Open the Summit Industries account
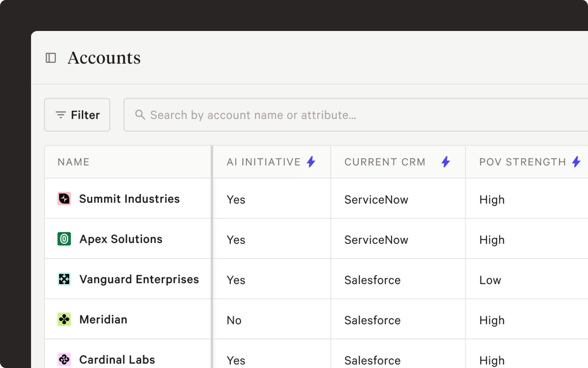 129,199
